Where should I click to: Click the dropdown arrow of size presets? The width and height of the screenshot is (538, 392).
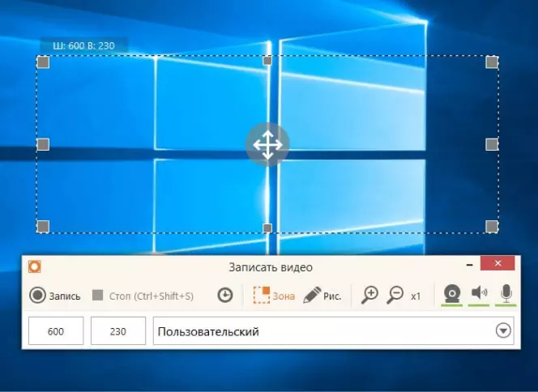[503, 331]
